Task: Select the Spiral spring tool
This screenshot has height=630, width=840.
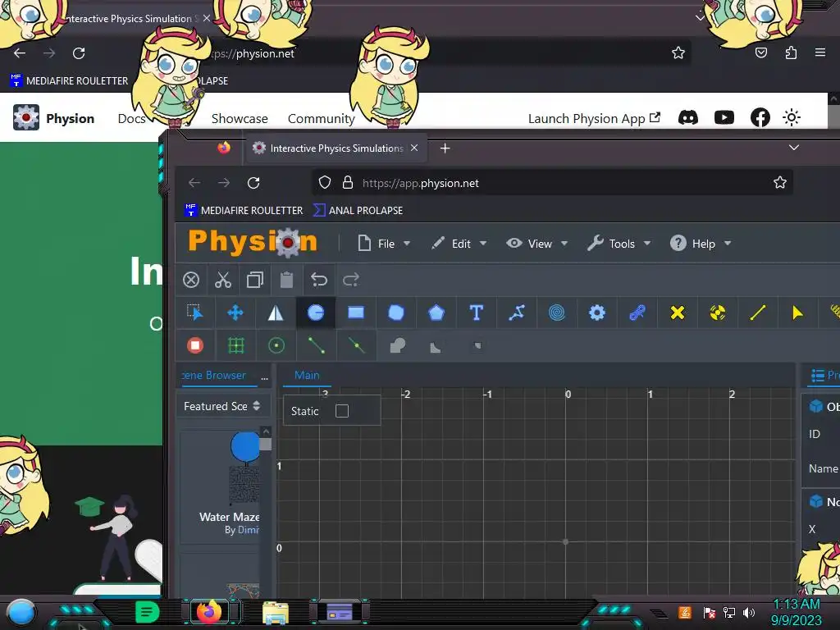Action: [557, 313]
